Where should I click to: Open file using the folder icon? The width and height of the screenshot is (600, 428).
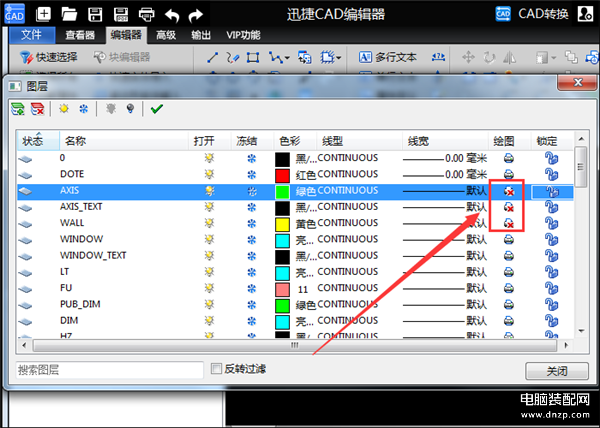(69, 15)
